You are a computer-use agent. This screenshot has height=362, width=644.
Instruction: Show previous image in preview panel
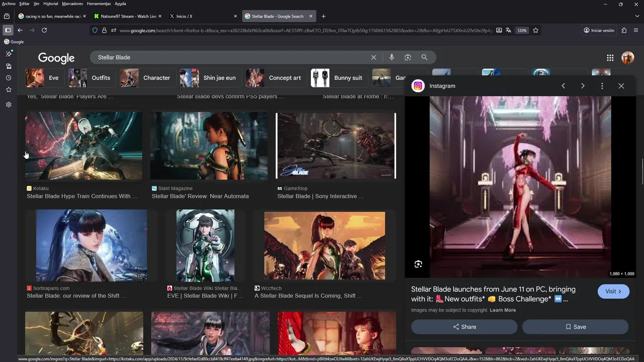pos(563,86)
